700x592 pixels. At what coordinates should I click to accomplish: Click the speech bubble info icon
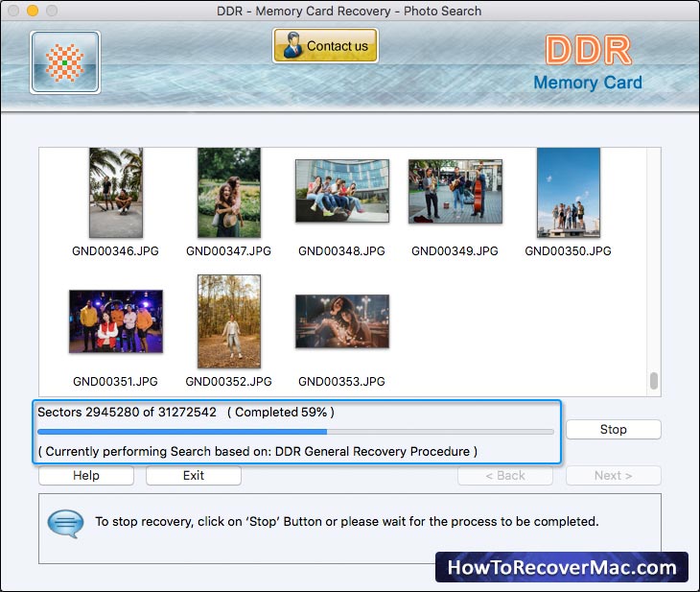pos(65,523)
